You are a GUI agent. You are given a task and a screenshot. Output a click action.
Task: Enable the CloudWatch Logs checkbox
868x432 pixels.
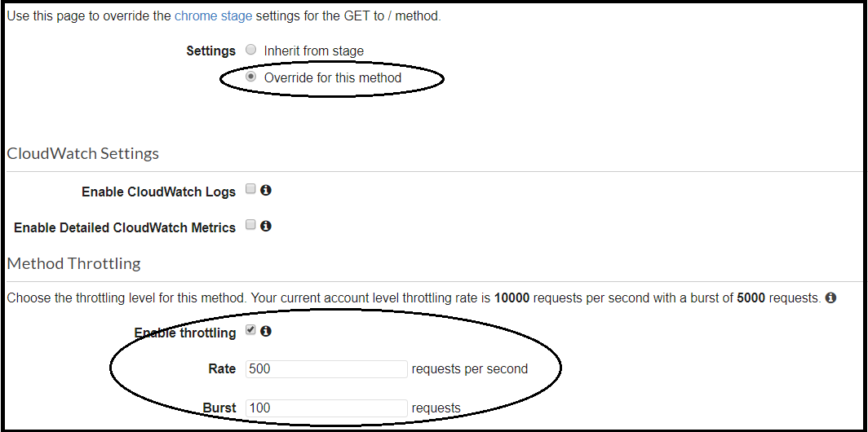click(251, 190)
